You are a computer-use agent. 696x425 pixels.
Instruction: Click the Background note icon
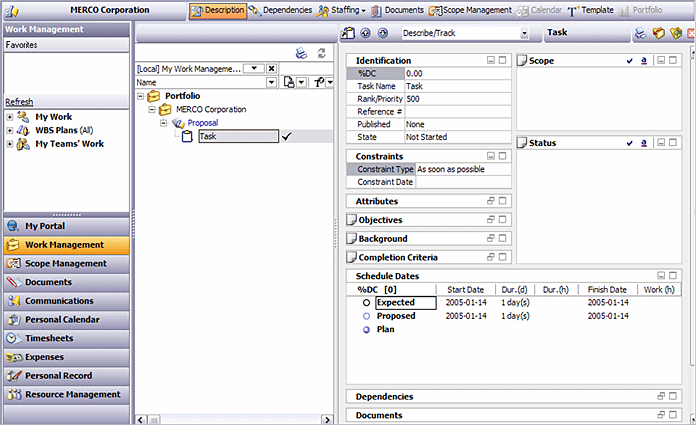tap(352, 238)
